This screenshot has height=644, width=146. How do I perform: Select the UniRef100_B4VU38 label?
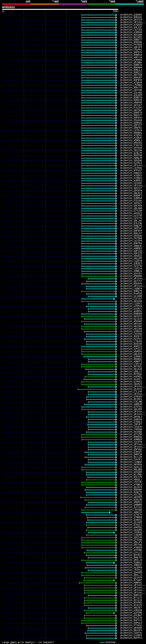pos(131,344)
